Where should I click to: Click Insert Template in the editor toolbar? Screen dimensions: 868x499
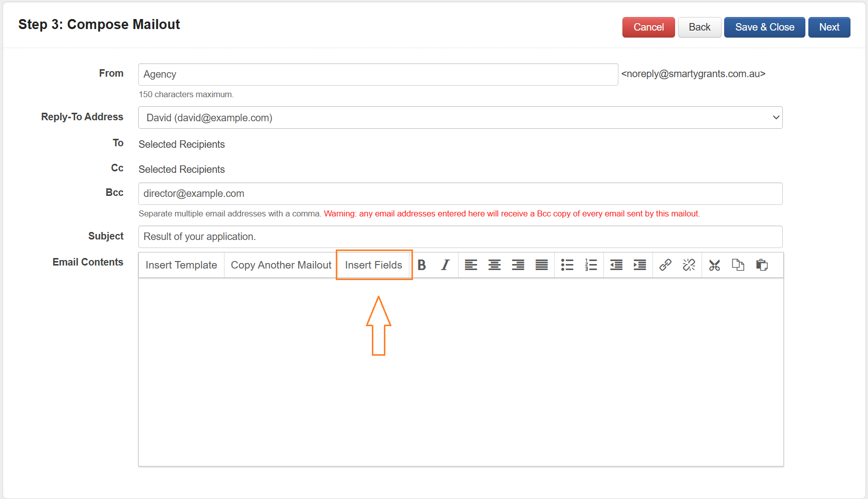pos(181,265)
